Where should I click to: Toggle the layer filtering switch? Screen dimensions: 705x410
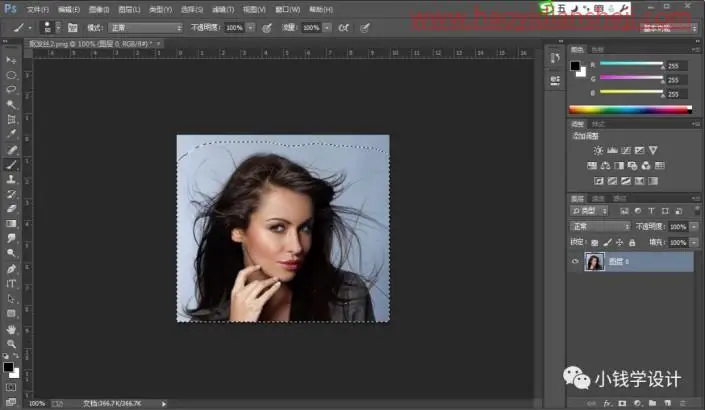coord(697,210)
